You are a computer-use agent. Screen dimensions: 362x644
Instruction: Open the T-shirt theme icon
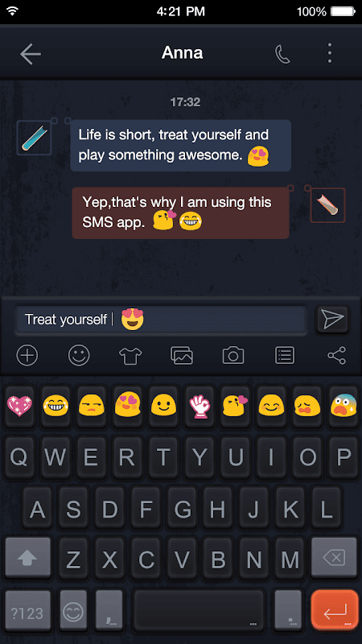coord(130,355)
